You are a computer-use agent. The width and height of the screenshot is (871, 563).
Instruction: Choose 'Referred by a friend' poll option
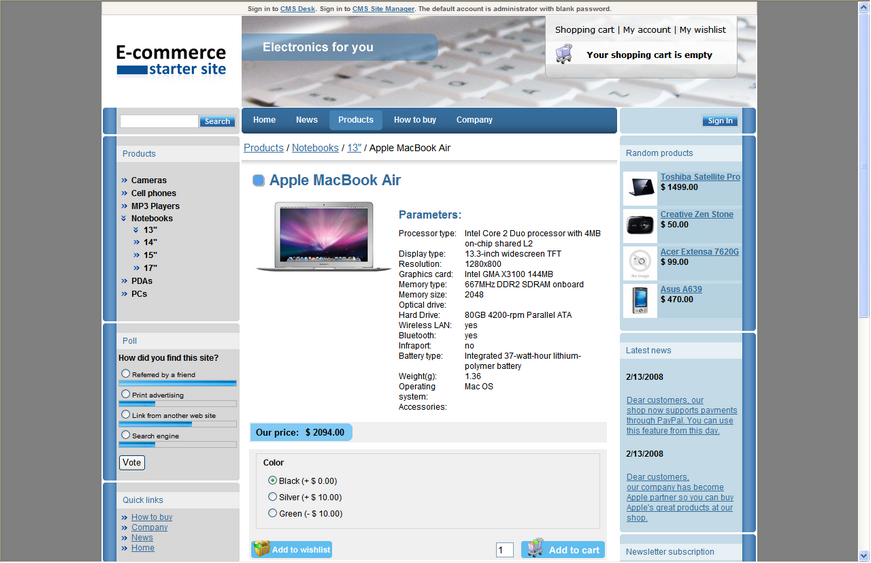point(126,374)
